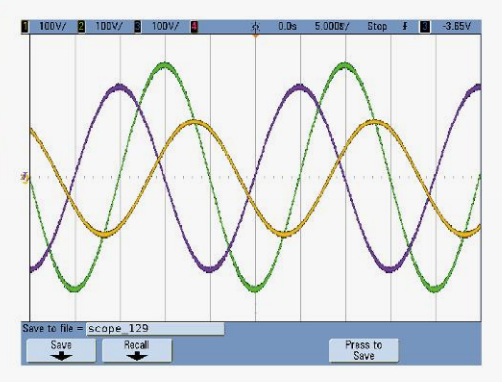
Task: Click the -3.65V trigger level readout
Action: 457,26
